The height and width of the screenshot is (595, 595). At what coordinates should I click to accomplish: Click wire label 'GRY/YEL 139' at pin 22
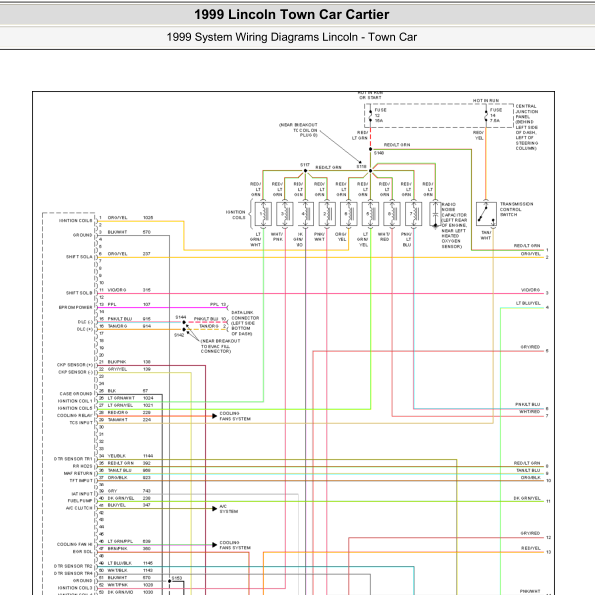[129, 369]
